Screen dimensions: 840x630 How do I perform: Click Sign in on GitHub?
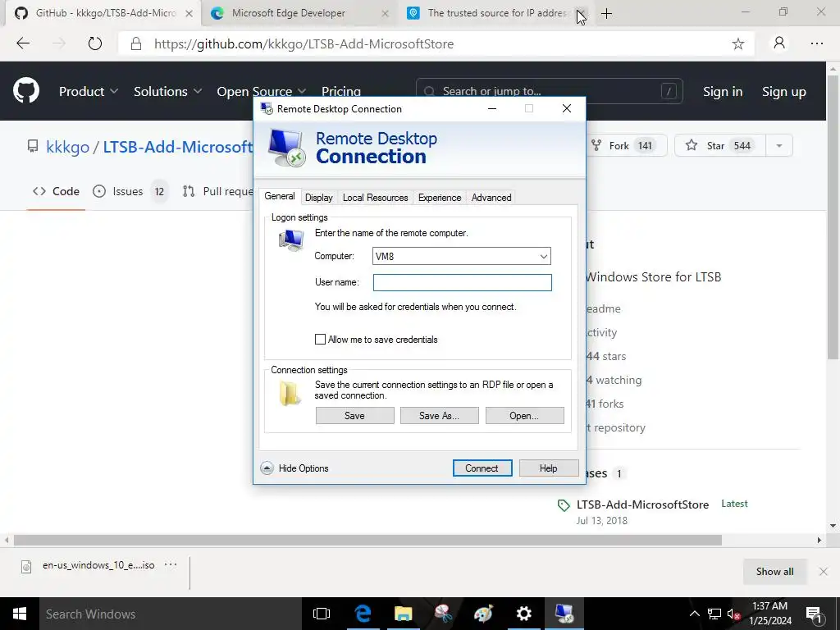click(x=723, y=92)
